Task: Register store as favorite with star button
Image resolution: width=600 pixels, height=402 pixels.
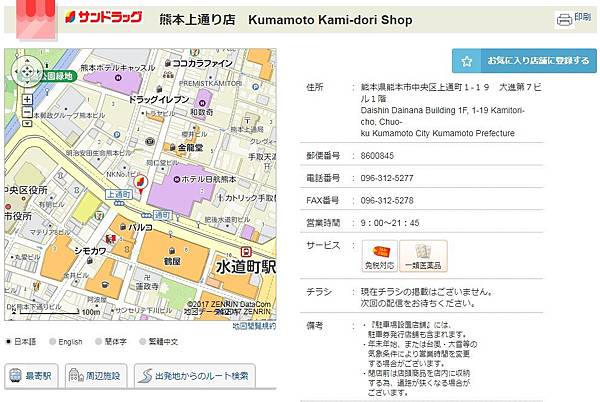Action: point(524,61)
